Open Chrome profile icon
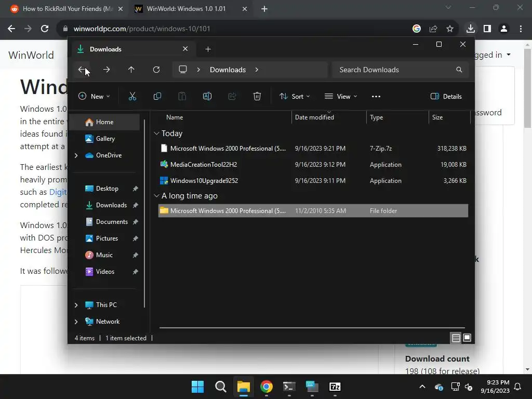 click(504, 29)
